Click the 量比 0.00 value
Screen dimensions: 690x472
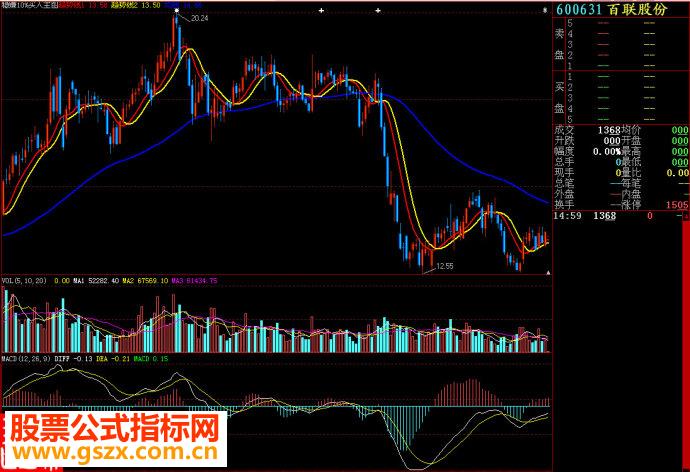coord(678,173)
